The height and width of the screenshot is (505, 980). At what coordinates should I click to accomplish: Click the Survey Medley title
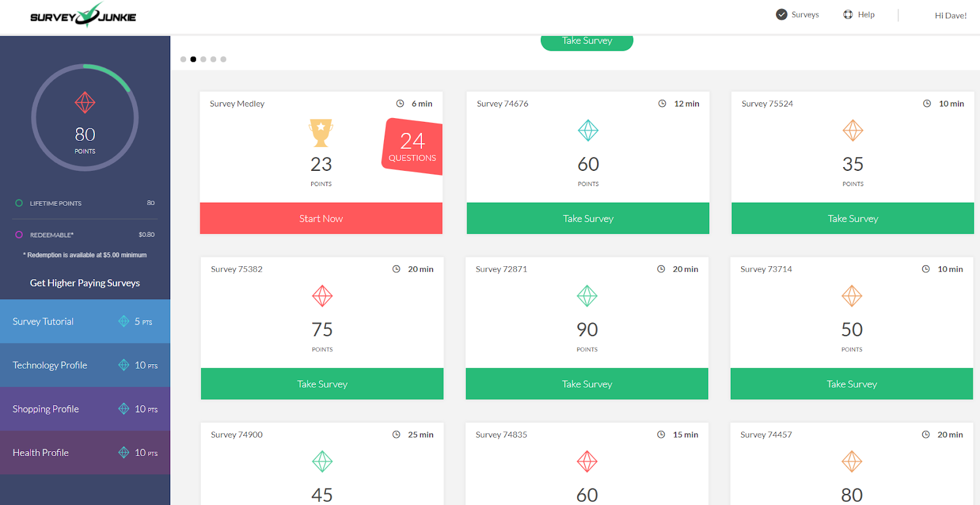pos(237,103)
